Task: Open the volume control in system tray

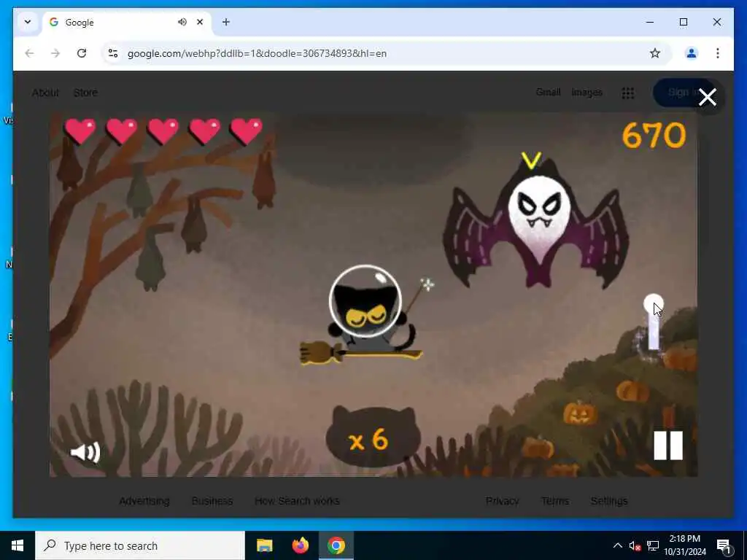Action: pyautogui.click(x=635, y=545)
